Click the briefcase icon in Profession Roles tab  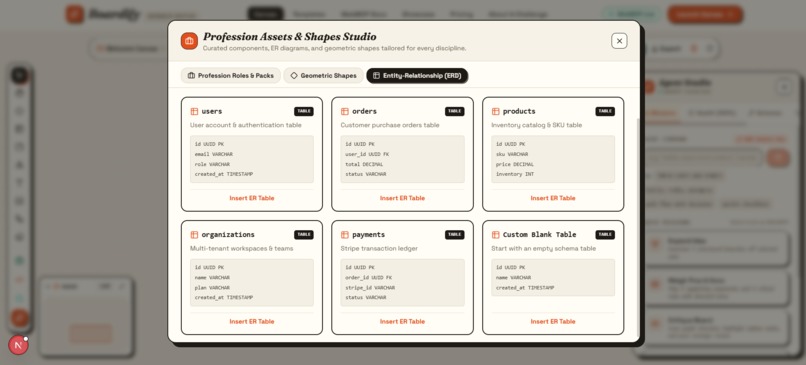click(191, 76)
